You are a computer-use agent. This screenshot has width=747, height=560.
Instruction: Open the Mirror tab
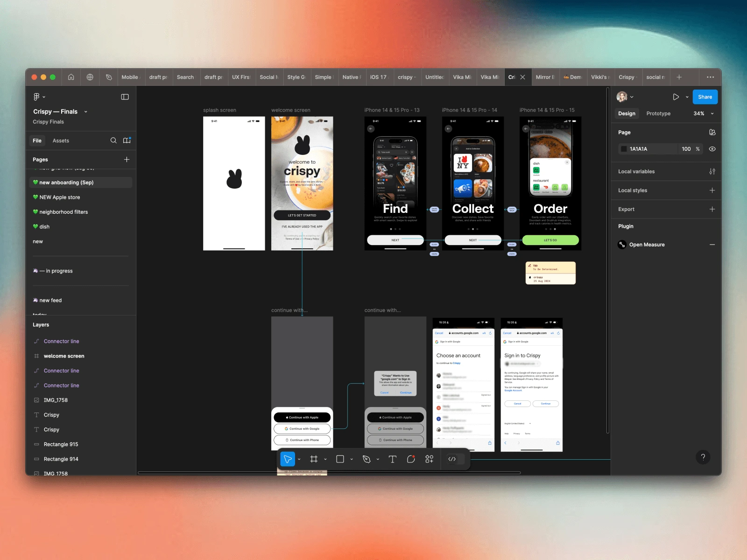545,77
